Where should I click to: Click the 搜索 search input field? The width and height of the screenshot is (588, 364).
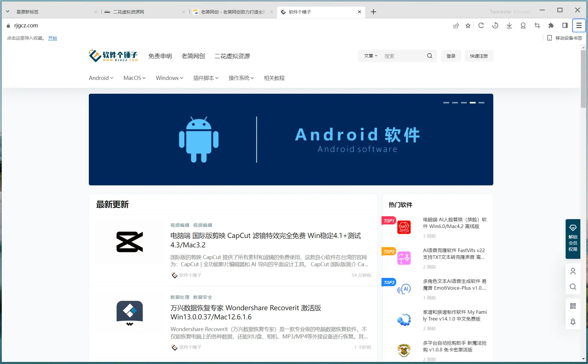coord(404,56)
